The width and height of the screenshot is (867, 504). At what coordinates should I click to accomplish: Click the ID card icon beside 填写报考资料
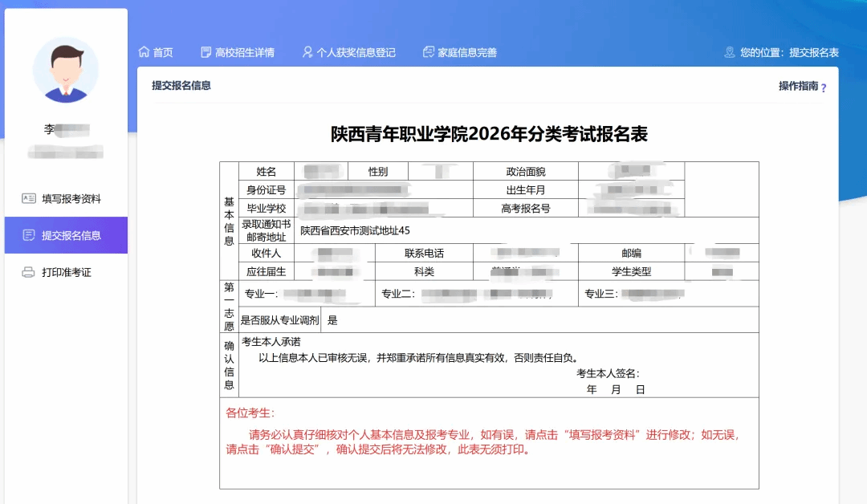pos(29,198)
